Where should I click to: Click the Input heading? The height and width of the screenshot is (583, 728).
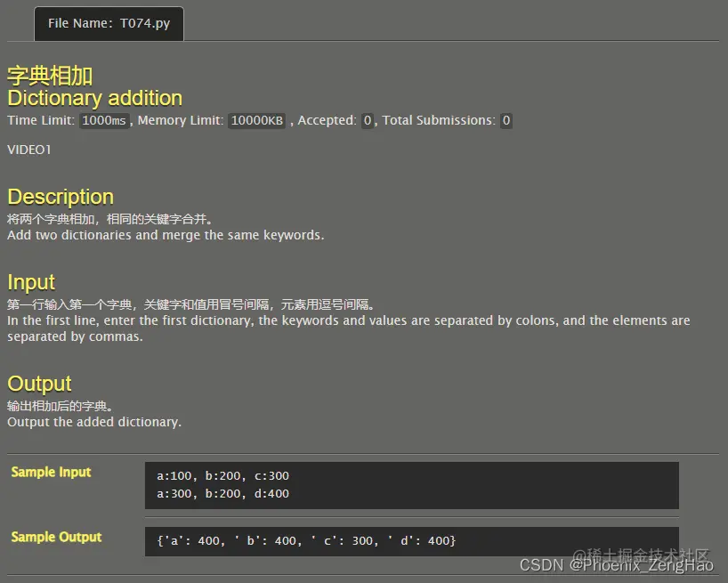[x=31, y=282]
